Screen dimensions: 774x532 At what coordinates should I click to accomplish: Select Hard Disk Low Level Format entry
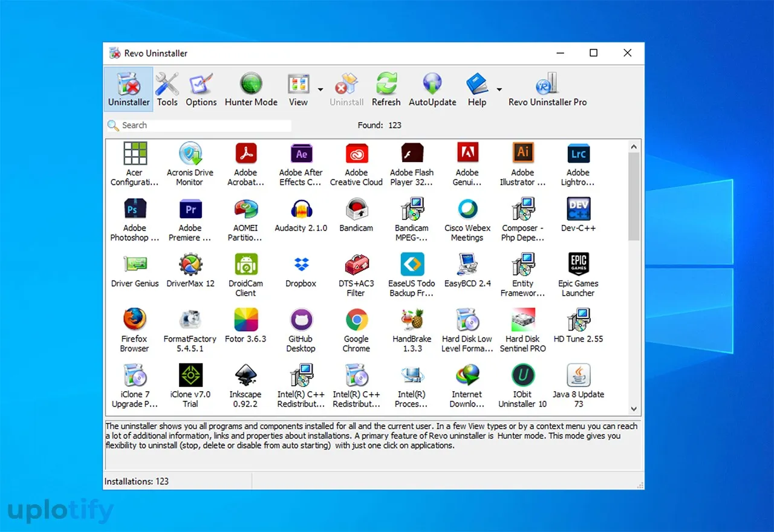coord(467,331)
